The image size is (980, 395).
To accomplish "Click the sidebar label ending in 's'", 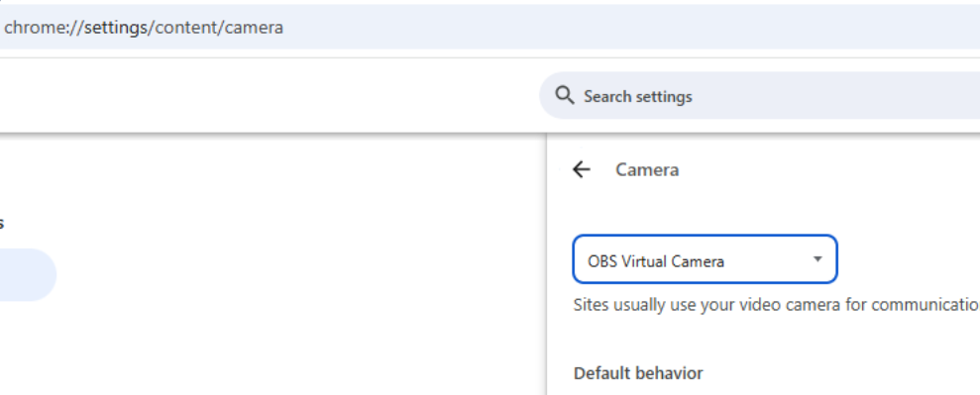I will [x=1, y=224].
